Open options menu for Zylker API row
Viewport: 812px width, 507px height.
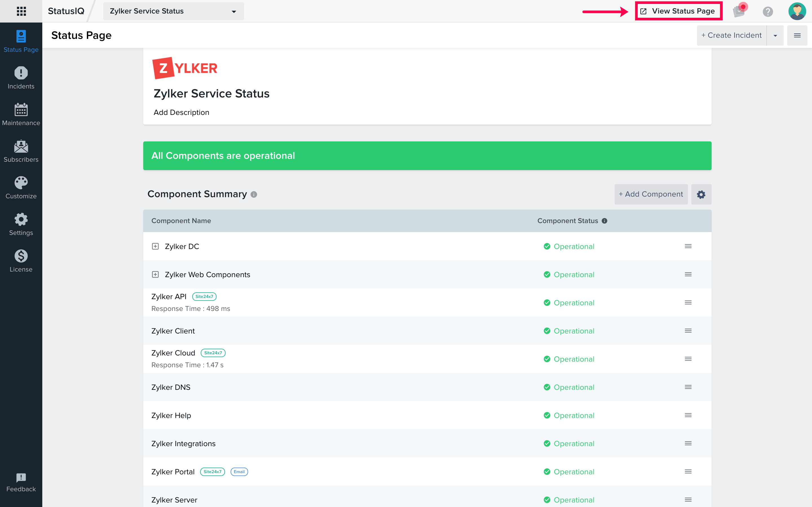tap(688, 302)
